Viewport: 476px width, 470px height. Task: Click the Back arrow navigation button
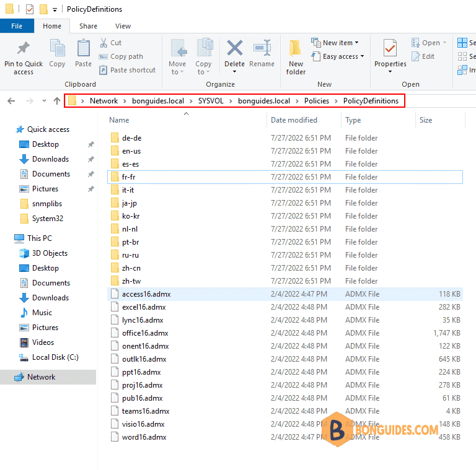tap(11, 101)
